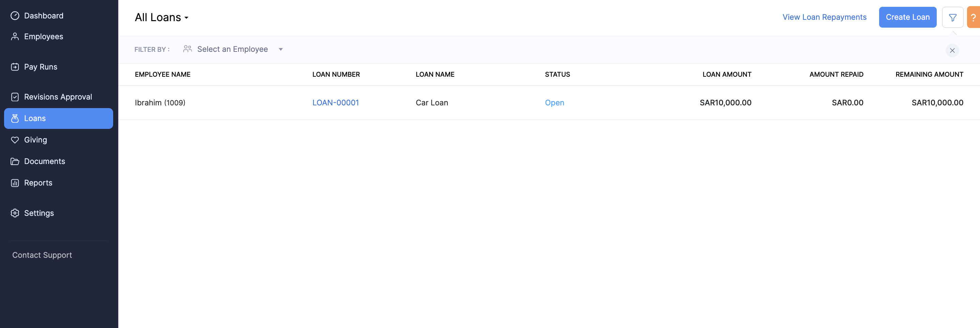Click the Loans money-bag icon
The width and height of the screenshot is (980, 328).
14,118
